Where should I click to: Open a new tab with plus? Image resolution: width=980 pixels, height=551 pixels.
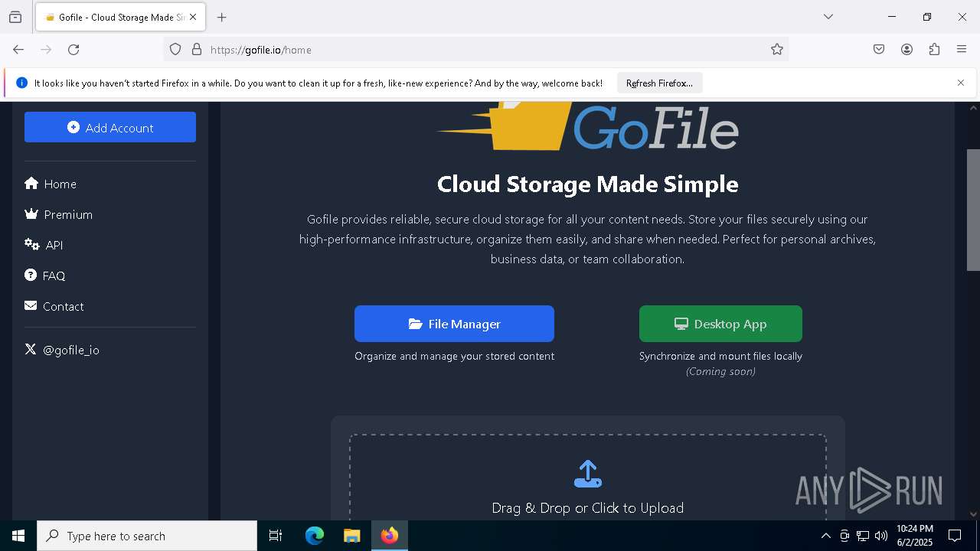pos(222,17)
